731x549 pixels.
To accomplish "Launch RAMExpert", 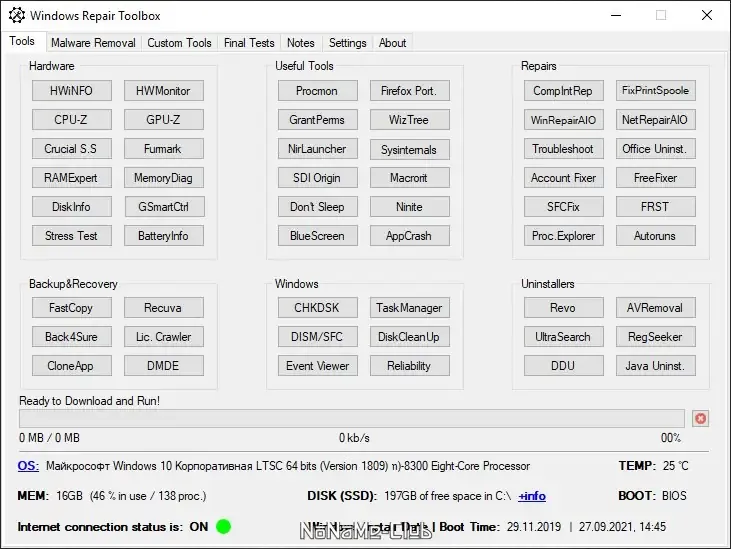I will pyautogui.click(x=72, y=178).
